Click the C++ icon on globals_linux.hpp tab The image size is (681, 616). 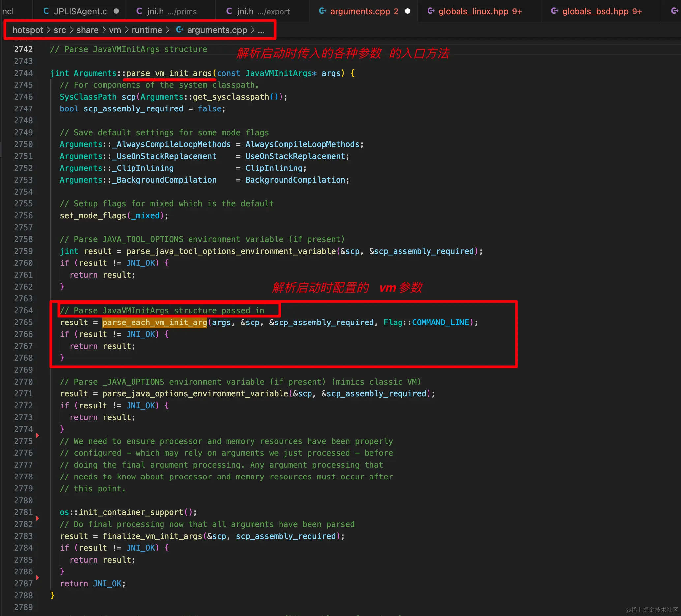pyautogui.click(x=431, y=11)
